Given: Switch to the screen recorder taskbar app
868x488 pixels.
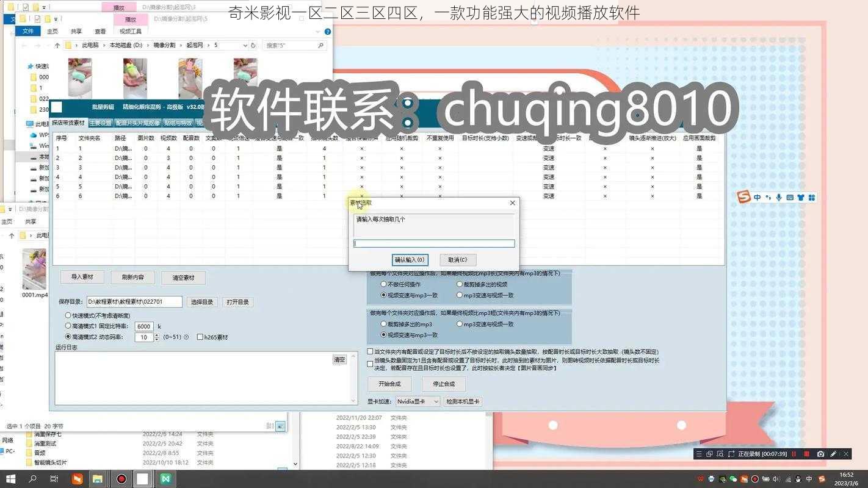Looking at the screenshot, I should pyautogui.click(x=121, y=479).
